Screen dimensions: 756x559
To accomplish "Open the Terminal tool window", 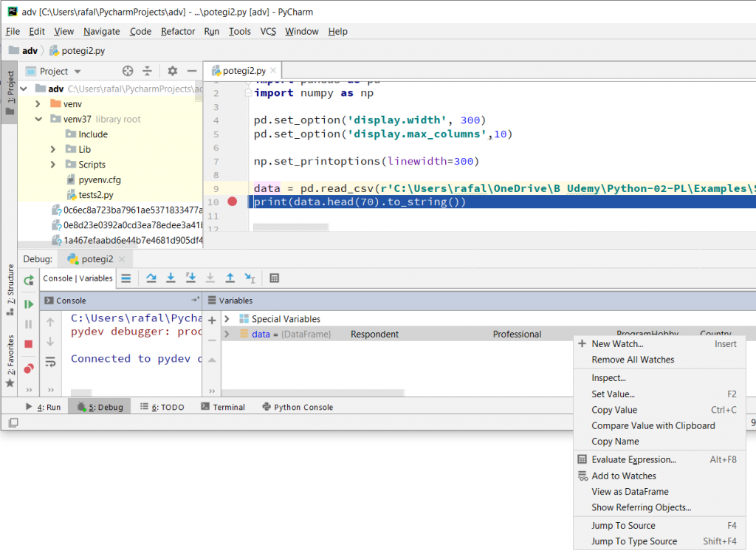I will tap(223, 407).
